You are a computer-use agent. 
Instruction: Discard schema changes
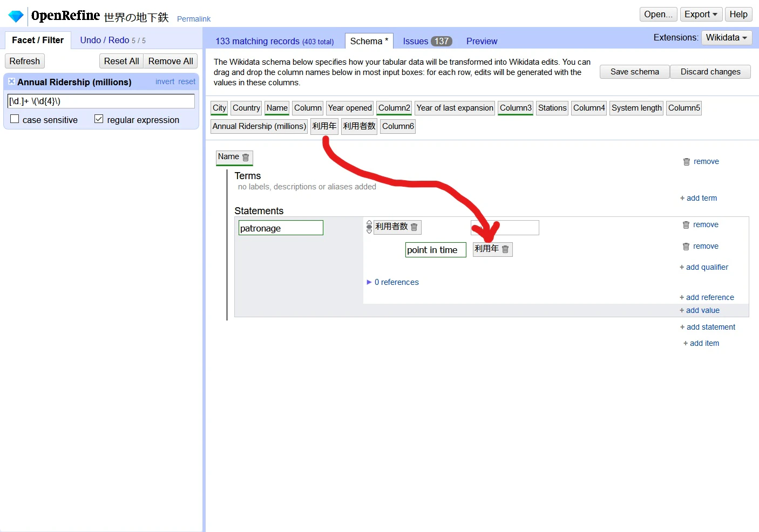[x=710, y=72]
